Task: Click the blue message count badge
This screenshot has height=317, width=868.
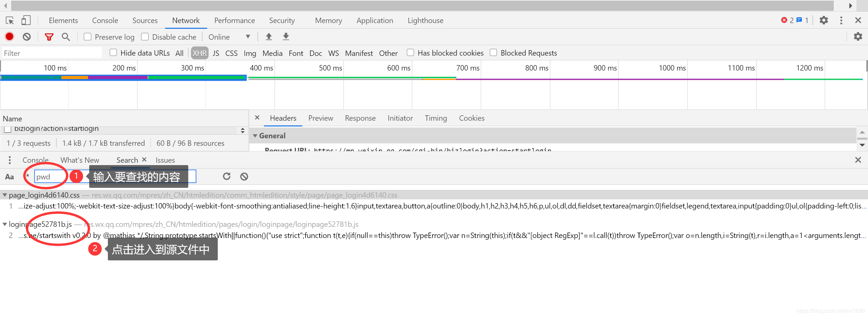Action: click(802, 20)
